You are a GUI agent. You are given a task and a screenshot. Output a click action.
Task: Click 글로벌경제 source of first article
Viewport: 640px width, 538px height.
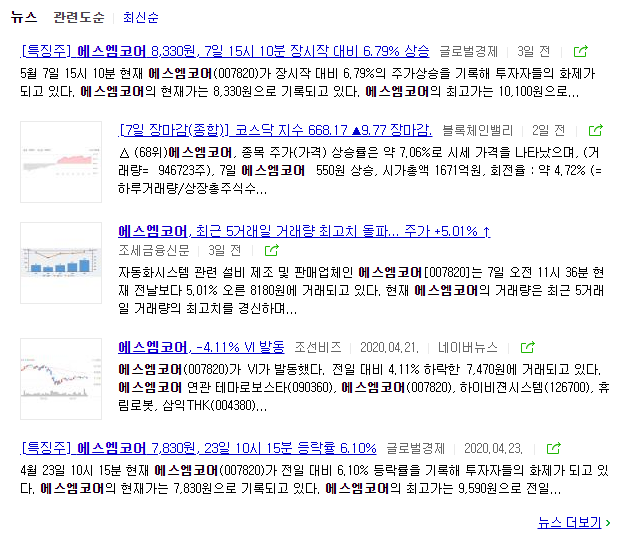(x=469, y=51)
